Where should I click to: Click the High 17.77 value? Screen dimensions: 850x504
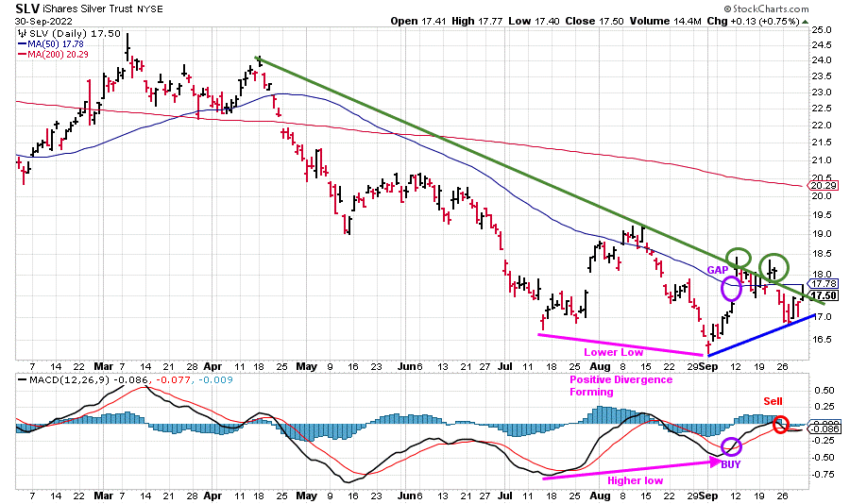[478, 21]
